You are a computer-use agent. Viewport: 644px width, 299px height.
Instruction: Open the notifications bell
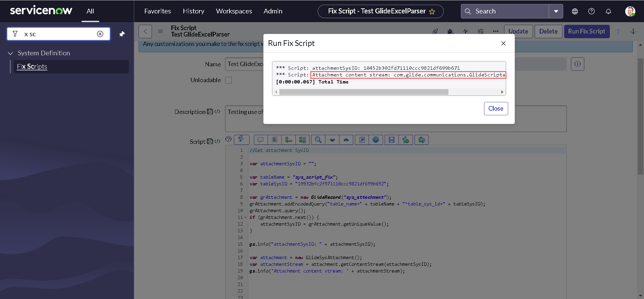[608, 11]
